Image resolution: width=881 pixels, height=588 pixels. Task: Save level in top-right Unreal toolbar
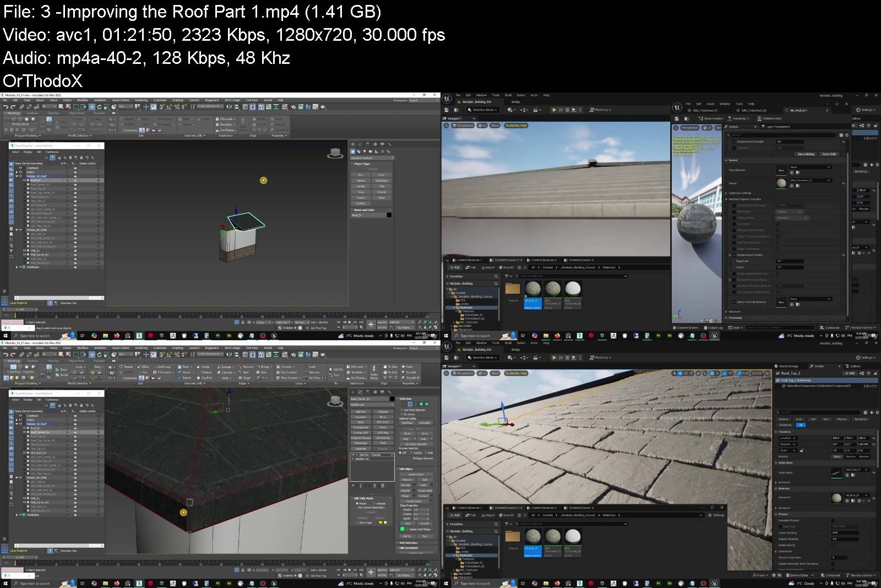click(447, 110)
